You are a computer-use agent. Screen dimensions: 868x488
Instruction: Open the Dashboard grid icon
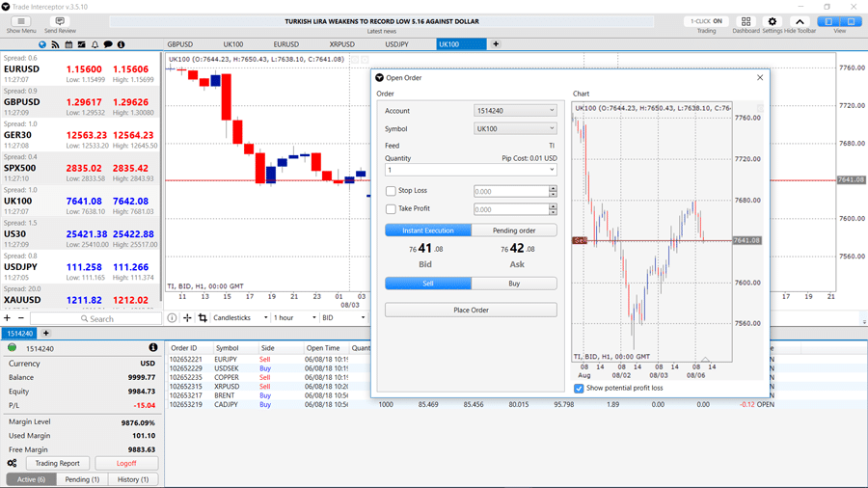746,21
